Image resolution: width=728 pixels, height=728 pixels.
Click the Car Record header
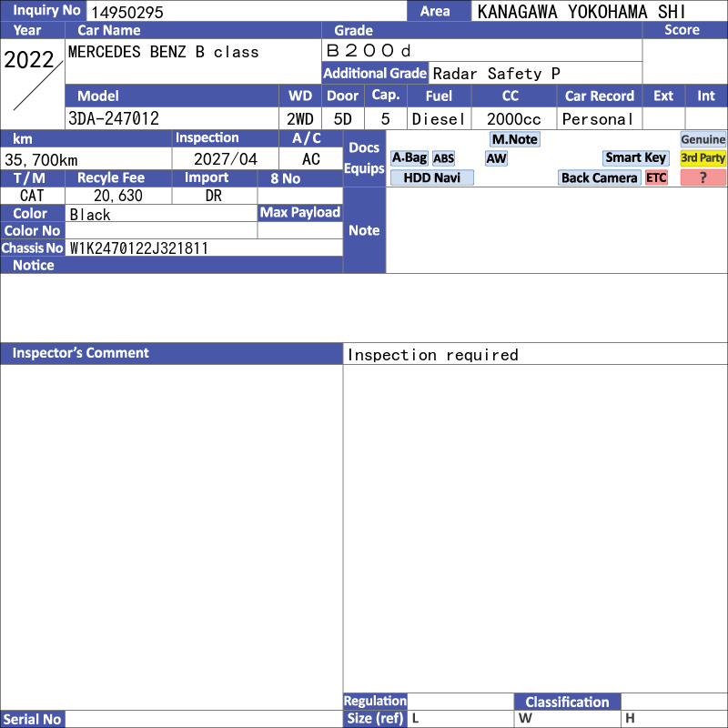coord(600,96)
